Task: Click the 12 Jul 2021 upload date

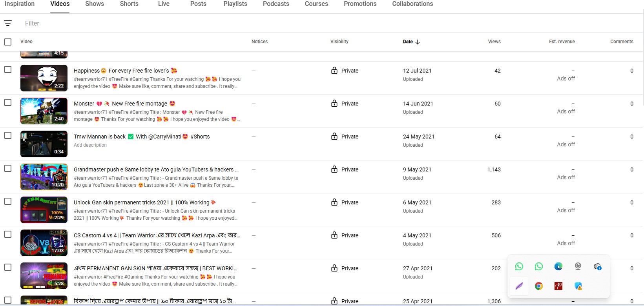Action: pyautogui.click(x=417, y=71)
